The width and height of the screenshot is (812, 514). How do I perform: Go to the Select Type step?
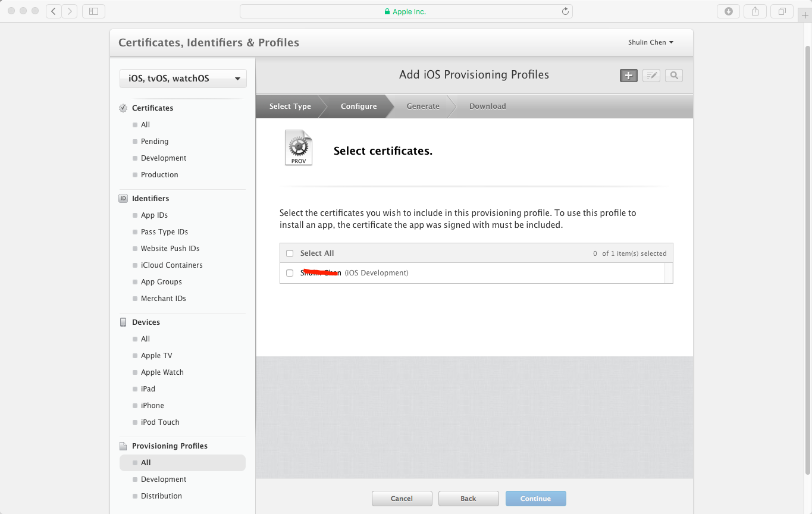coord(290,106)
